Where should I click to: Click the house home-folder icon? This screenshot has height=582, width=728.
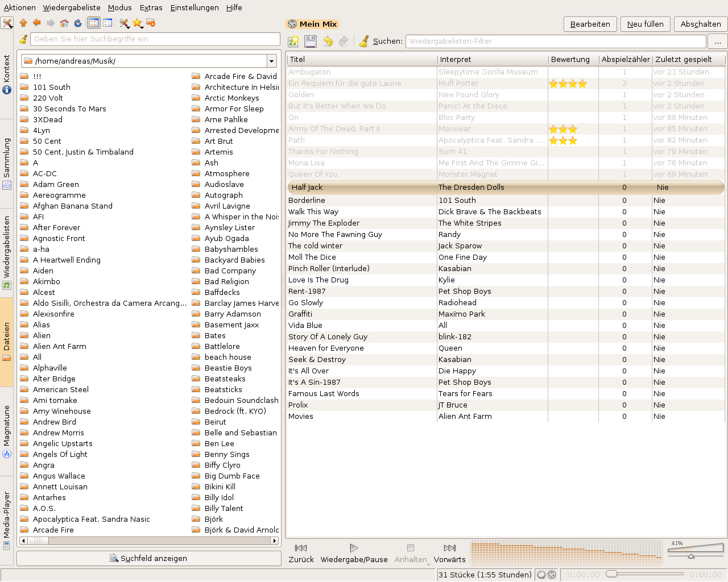coord(64,23)
